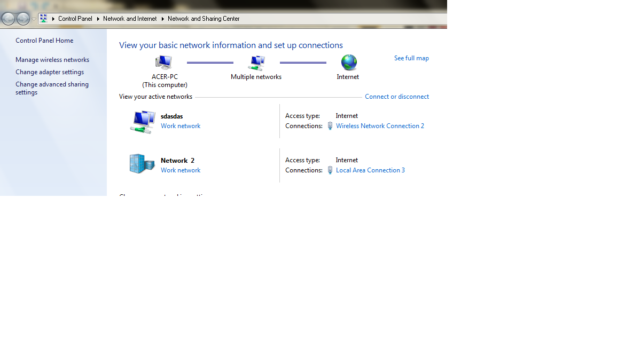625x364 pixels.
Task: Select Network and Sharing Center breadcrumb
Action: tap(204, 19)
